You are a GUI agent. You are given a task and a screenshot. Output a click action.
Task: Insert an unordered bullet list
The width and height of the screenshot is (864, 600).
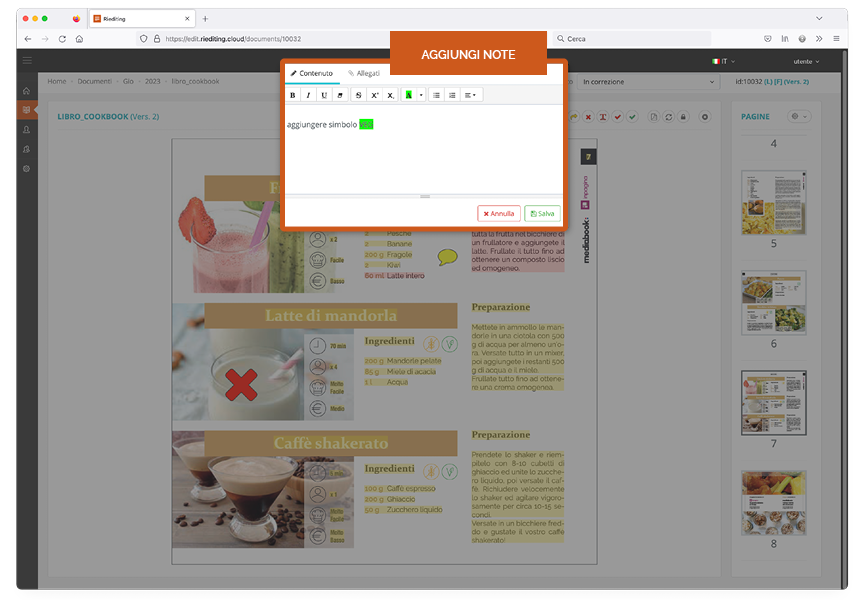coord(436,95)
